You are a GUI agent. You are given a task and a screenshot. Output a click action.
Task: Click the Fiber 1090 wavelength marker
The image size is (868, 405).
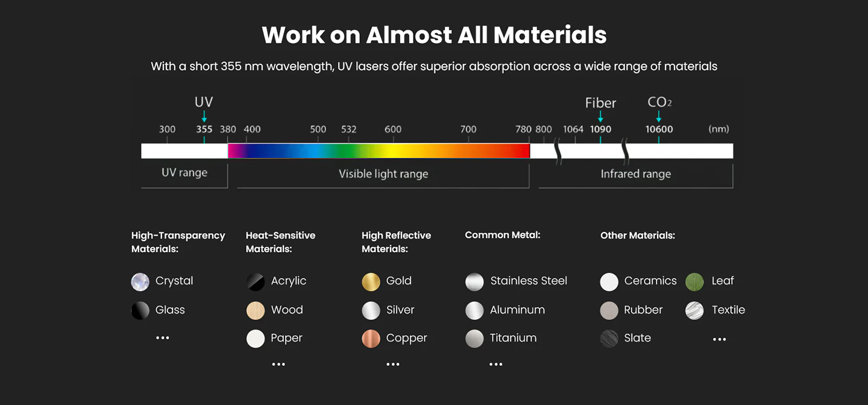pyautogui.click(x=600, y=129)
